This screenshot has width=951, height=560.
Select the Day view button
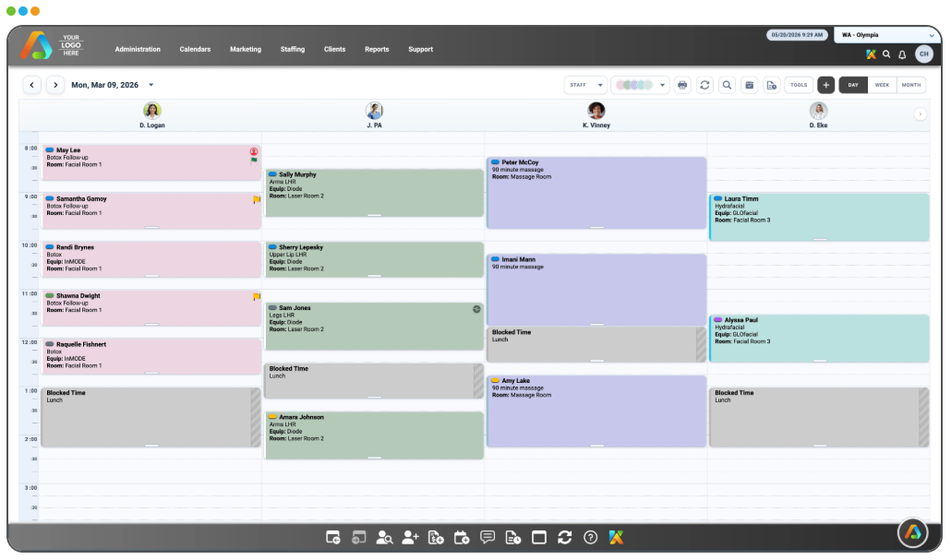pos(853,86)
